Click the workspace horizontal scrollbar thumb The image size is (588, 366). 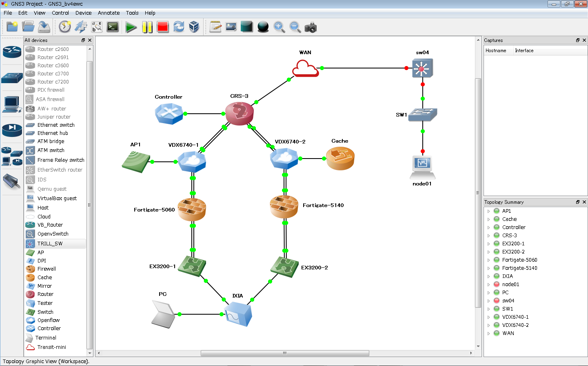(285, 353)
